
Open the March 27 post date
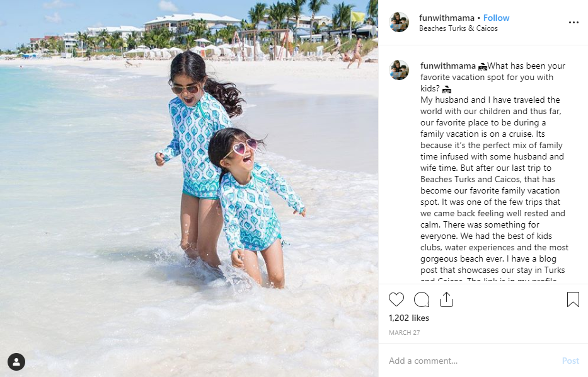(x=404, y=332)
